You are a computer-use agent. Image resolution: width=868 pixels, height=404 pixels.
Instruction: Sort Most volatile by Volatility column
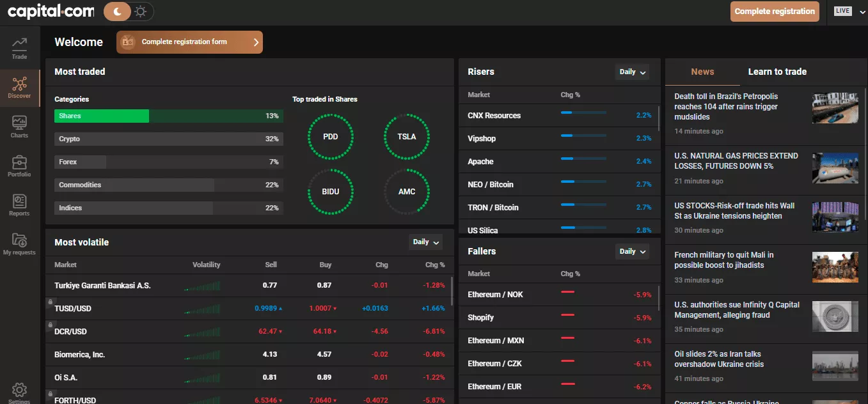(x=206, y=265)
